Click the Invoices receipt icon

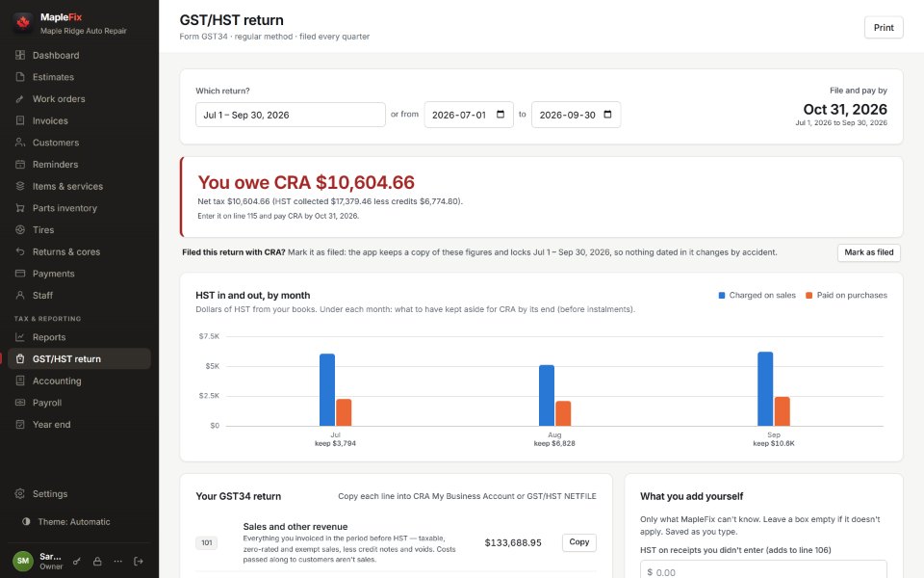tap(20, 120)
